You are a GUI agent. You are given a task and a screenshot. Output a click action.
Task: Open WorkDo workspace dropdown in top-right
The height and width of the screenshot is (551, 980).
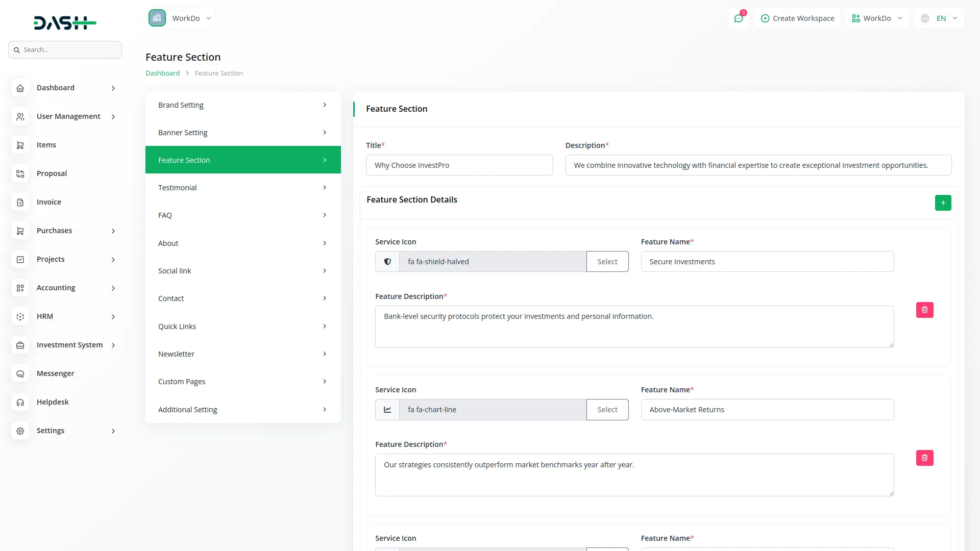pos(876,18)
